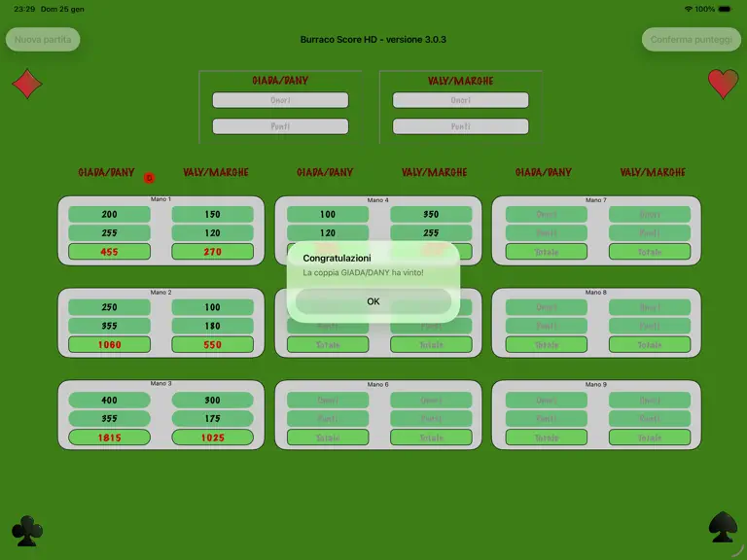Click Mano 4 GIADA/DANY value 120
This screenshot has height=560, width=747.
coord(328,233)
